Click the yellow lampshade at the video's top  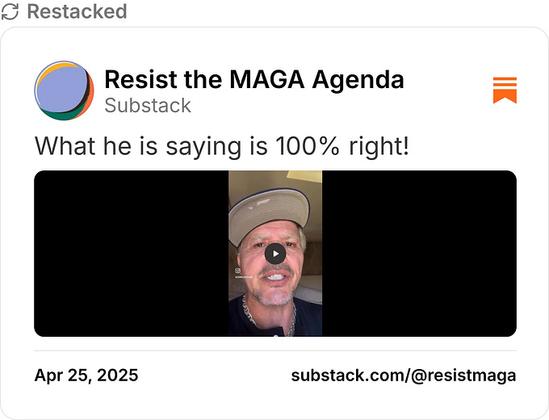click(304, 176)
